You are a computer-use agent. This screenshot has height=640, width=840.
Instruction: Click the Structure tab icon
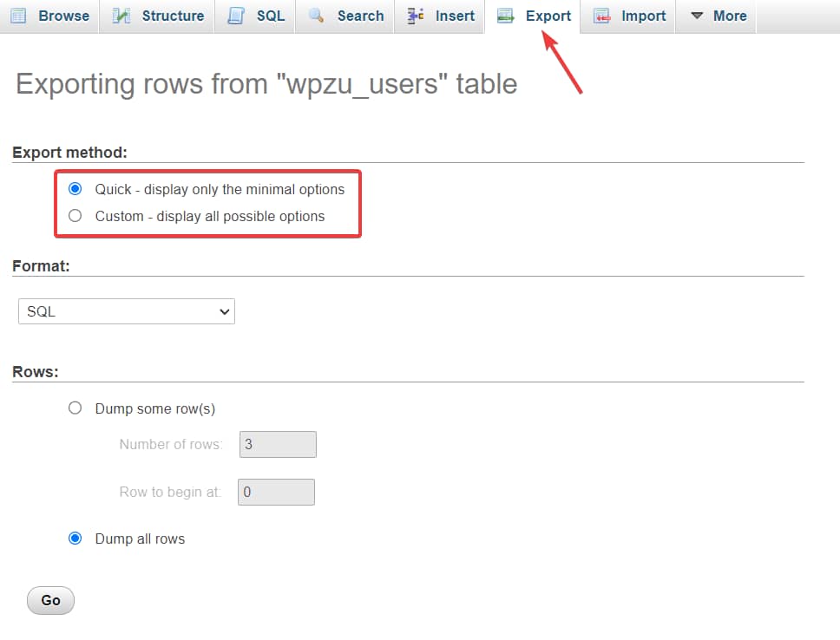pyautogui.click(x=121, y=16)
